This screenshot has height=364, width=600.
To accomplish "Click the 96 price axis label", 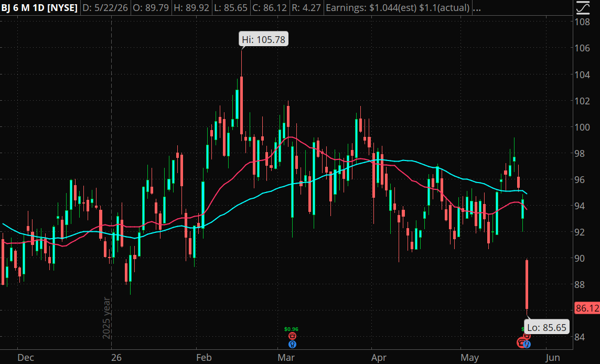I will tap(580, 179).
